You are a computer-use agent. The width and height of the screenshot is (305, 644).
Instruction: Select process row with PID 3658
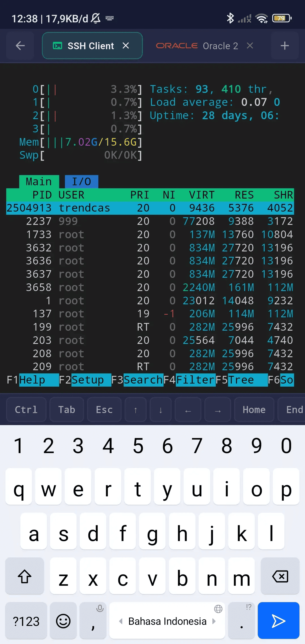pos(150,287)
